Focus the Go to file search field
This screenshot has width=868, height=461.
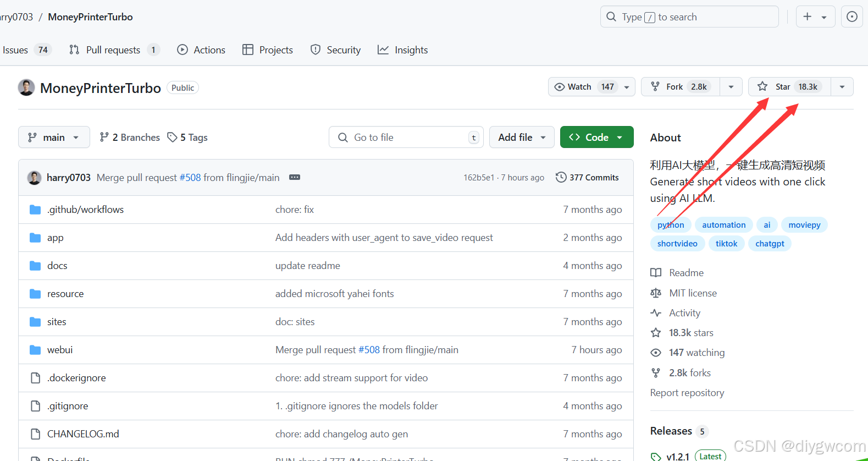click(x=406, y=138)
